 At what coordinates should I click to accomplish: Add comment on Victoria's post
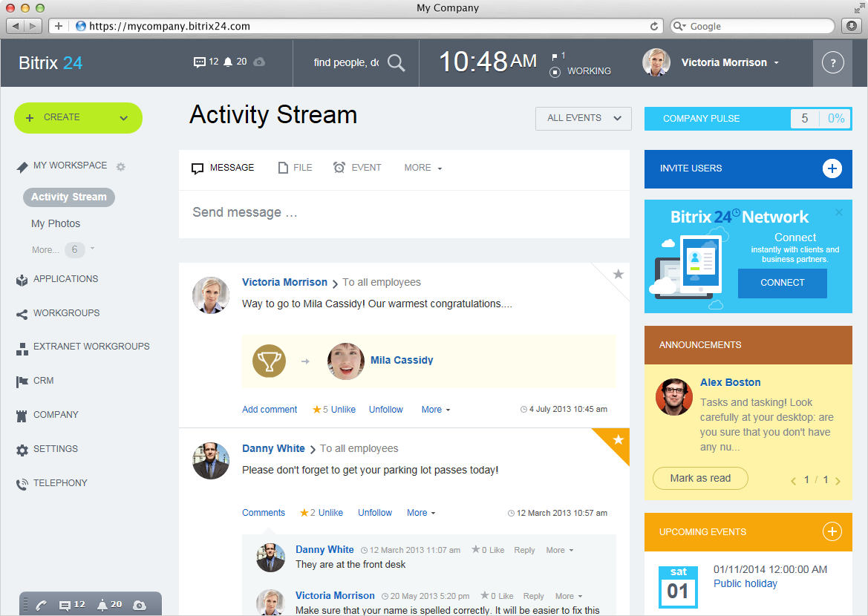pos(270,410)
